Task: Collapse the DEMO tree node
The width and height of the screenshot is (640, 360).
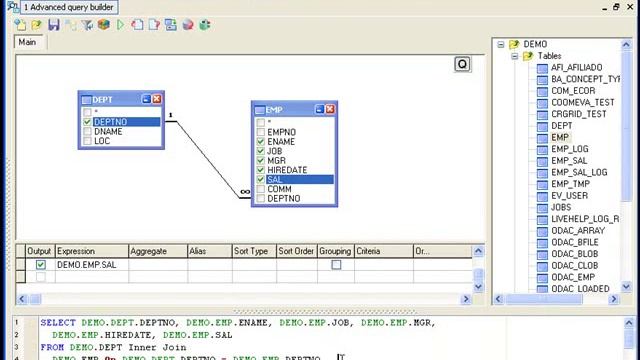Action: coord(501,44)
